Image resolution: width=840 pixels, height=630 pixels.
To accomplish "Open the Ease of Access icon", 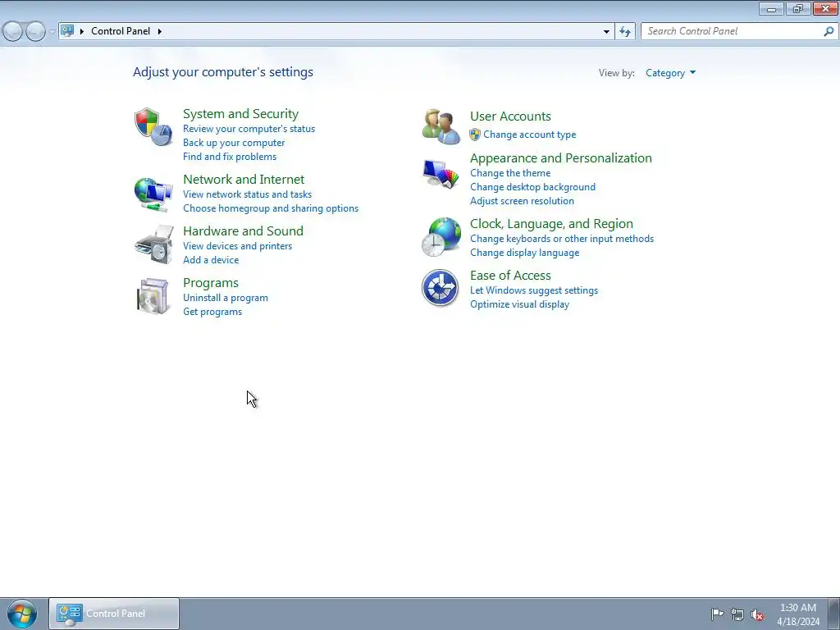I will [x=440, y=288].
